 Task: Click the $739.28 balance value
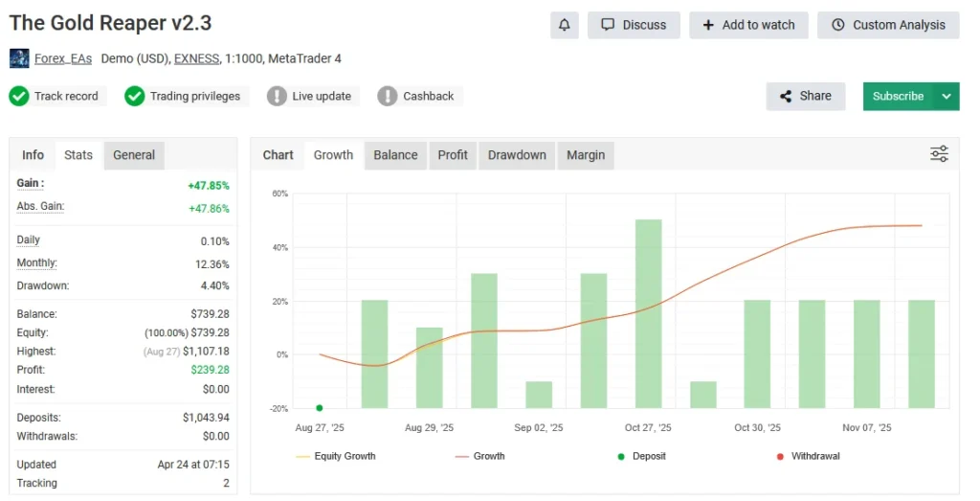point(210,314)
